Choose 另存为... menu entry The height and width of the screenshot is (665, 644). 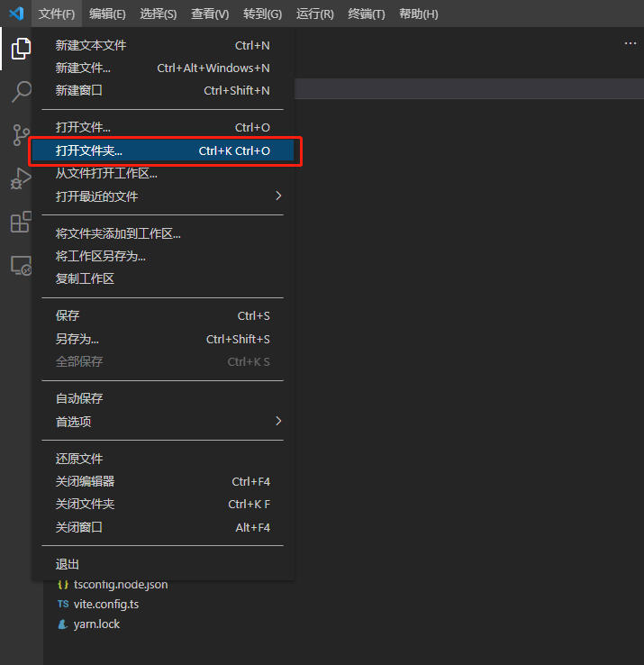click(x=163, y=339)
